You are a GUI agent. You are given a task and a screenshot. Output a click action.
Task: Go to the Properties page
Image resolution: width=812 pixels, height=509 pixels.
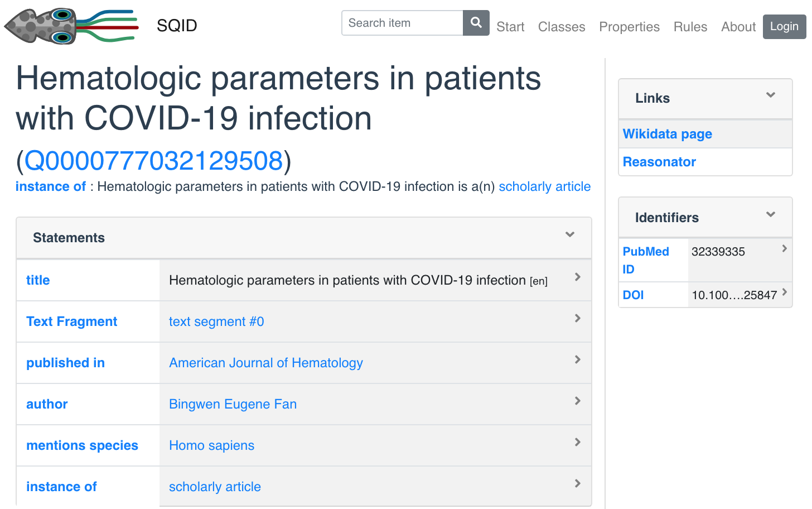(629, 27)
